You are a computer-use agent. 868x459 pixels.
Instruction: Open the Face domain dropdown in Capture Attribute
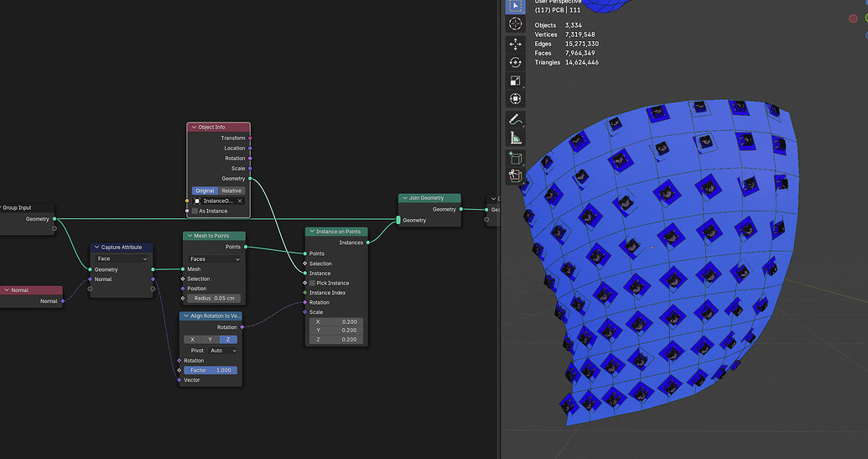point(122,258)
